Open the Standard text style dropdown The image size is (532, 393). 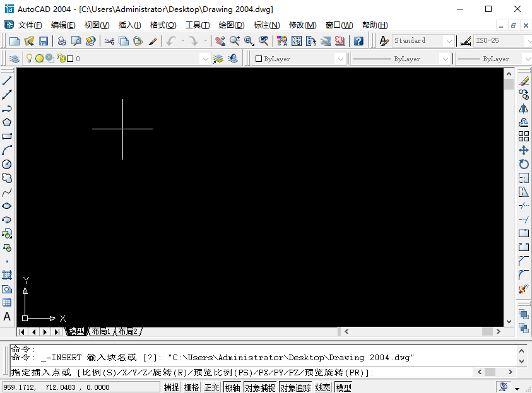(x=449, y=41)
